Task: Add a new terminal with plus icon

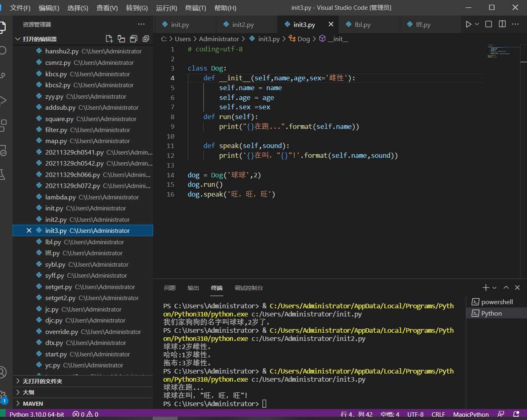Action: pyautogui.click(x=485, y=287)
